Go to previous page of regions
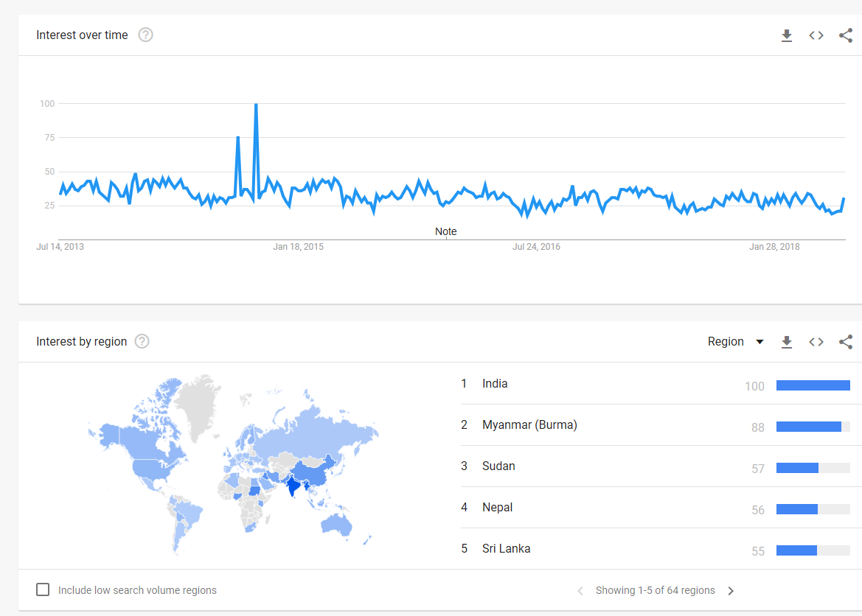This screenshot has height=616, width=862. tap(580, 591)
